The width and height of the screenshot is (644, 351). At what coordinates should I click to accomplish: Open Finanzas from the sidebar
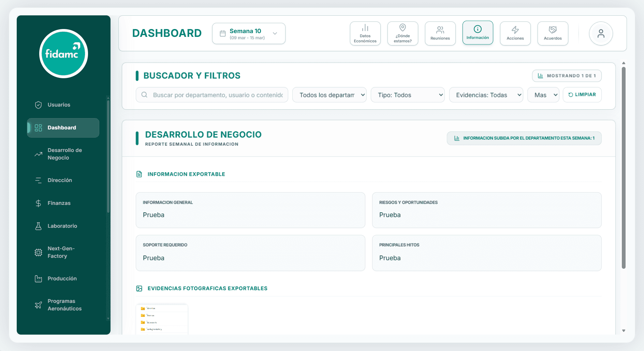(x=63, y=203)
